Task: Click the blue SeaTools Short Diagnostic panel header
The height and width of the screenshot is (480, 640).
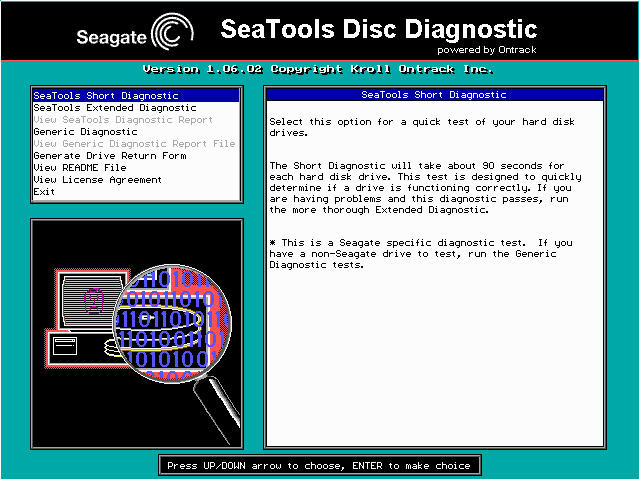Action: 433,95
